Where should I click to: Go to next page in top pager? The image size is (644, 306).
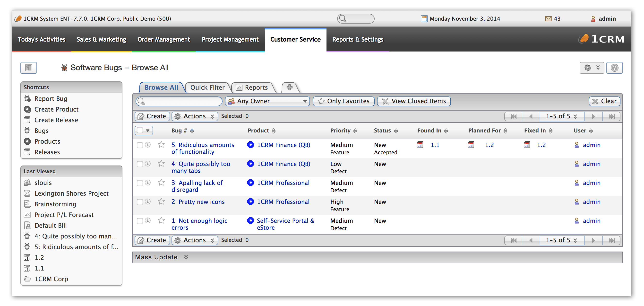coord(593,116)
